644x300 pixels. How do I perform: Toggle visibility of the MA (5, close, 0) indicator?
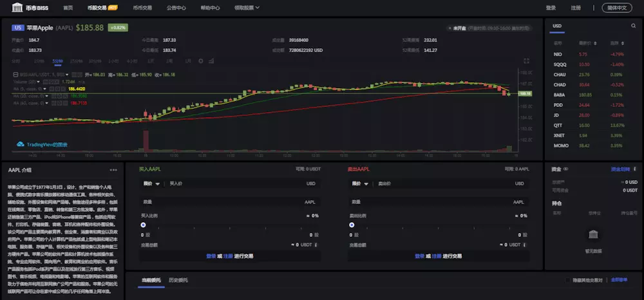[x=52, y=89]
